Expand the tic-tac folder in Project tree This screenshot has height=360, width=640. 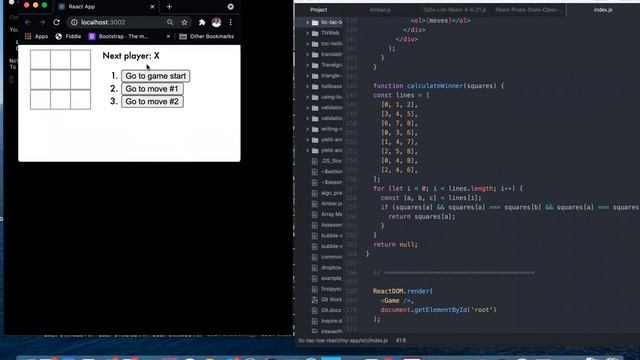click(307, 22)
